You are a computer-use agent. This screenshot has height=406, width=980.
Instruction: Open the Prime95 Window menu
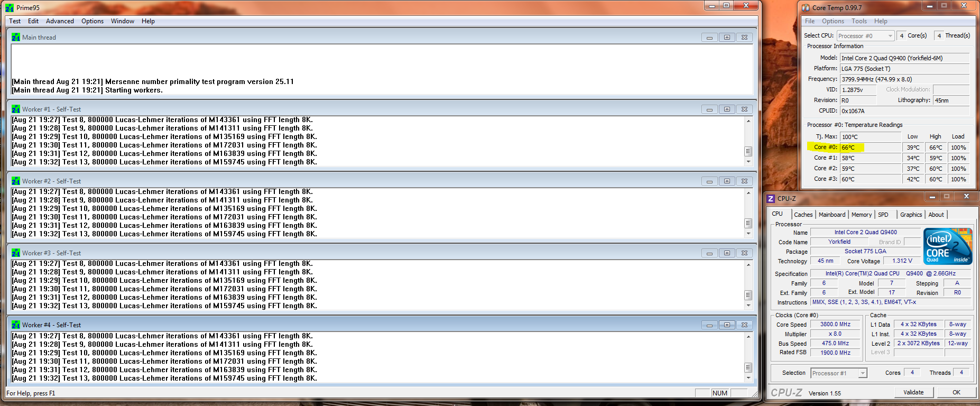[123, 21]
